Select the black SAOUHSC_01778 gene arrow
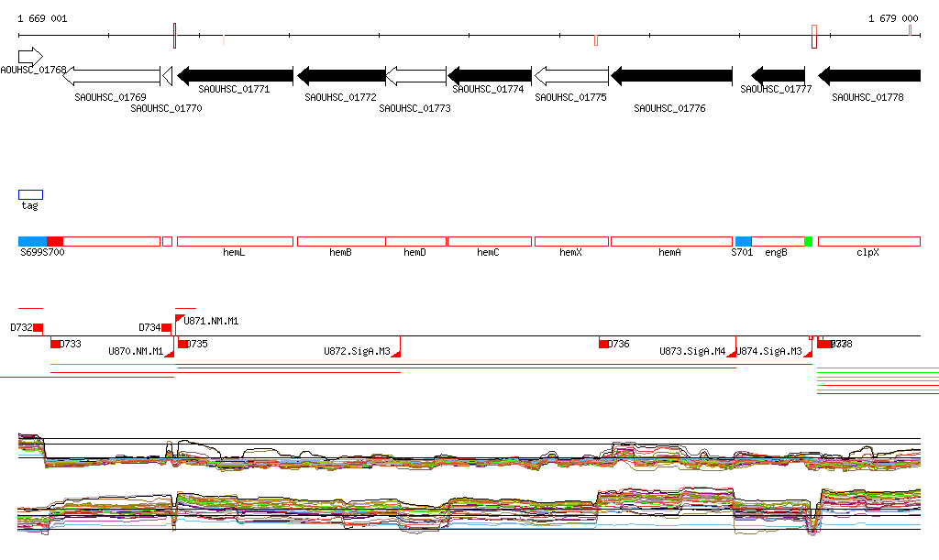The height and width of the screenshot is (560, 939). (869, 75)
